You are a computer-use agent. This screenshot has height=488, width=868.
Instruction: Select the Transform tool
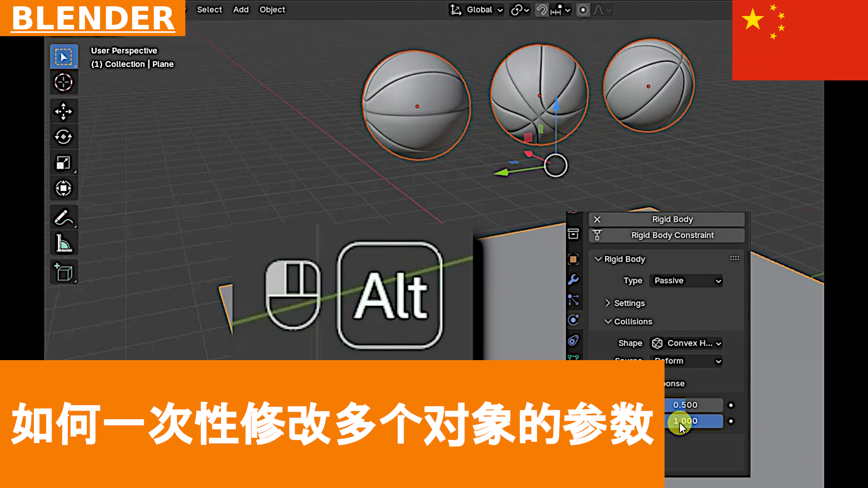(63, 188)
